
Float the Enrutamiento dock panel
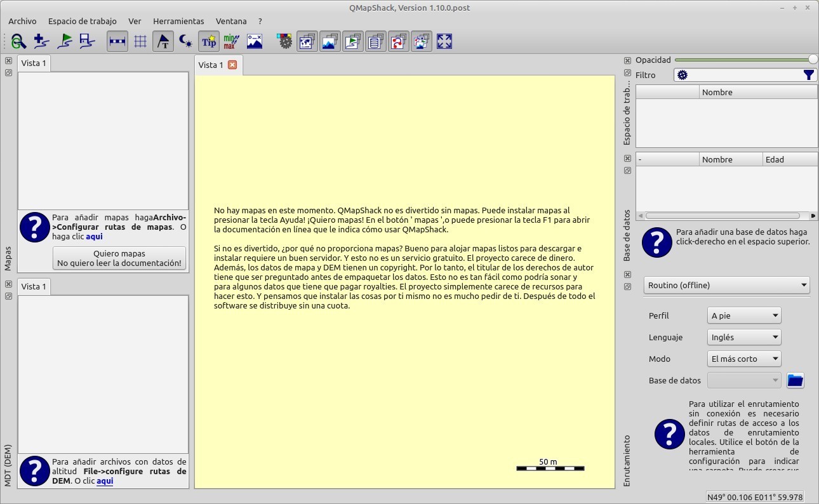[x=627, y=287]
